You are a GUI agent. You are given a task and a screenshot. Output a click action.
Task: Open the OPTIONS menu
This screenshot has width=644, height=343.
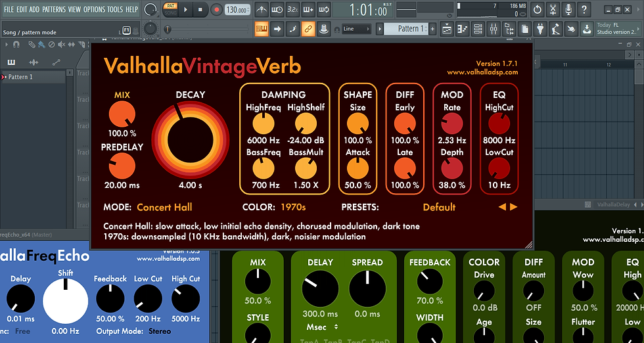[95, 9]
